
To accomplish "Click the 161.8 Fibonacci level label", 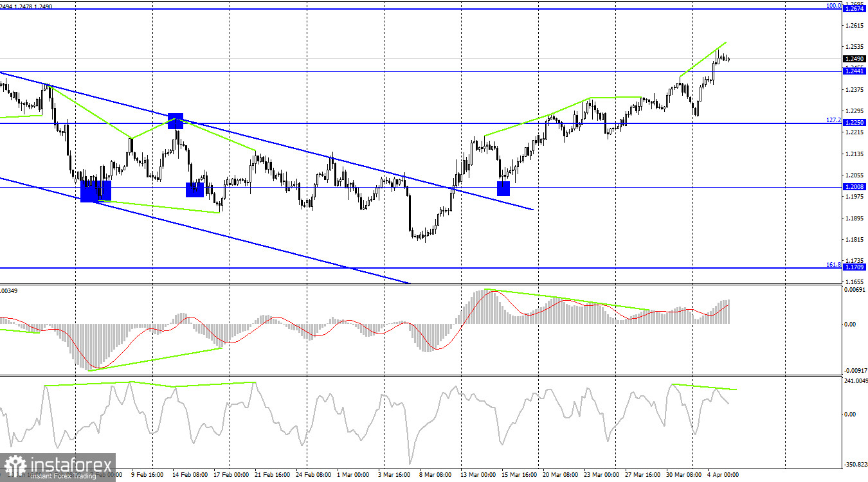I will [833, 264].
